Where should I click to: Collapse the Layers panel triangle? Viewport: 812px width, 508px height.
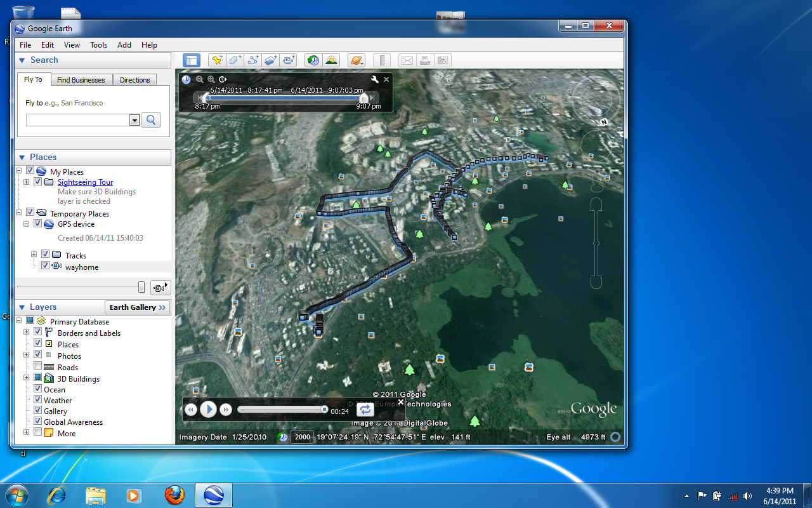point(22,307)
